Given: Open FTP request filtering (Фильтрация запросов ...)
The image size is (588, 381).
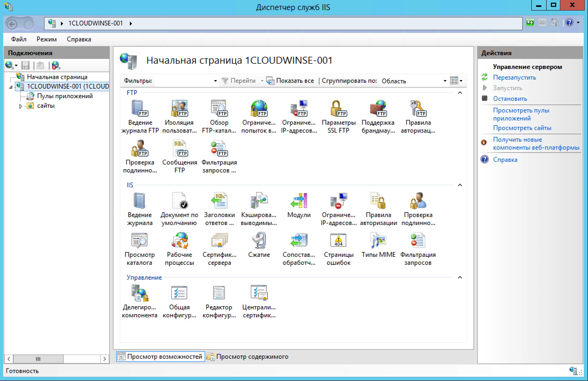Looking at the screenshot, I should (219, 157).
